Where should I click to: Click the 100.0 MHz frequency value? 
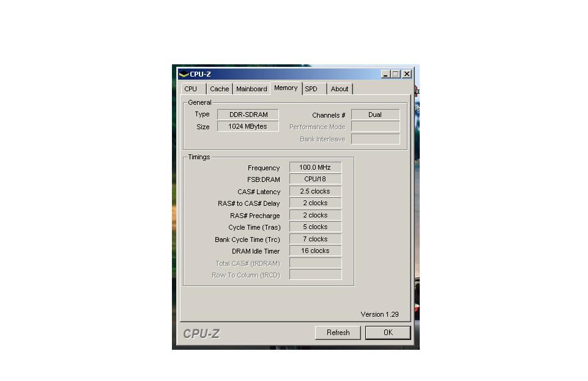coord(315,167)
